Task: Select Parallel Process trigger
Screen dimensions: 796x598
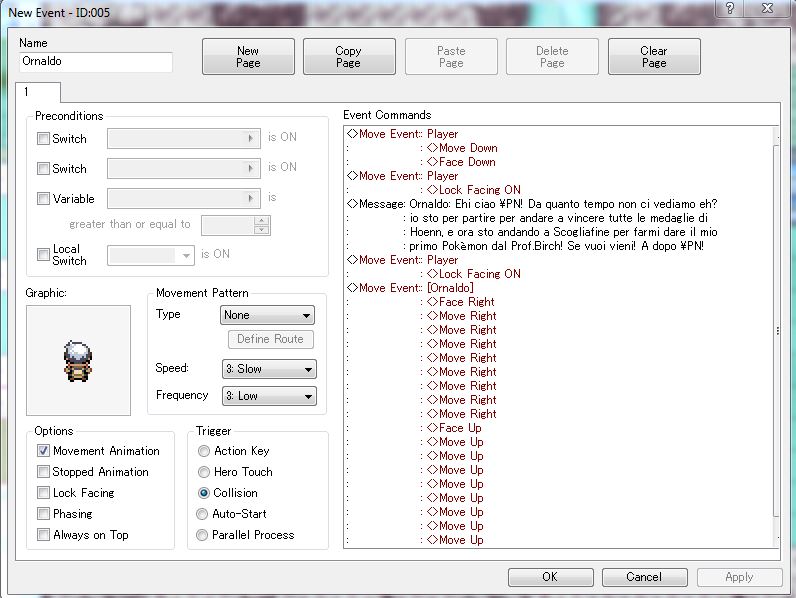Action: point(204,535)
